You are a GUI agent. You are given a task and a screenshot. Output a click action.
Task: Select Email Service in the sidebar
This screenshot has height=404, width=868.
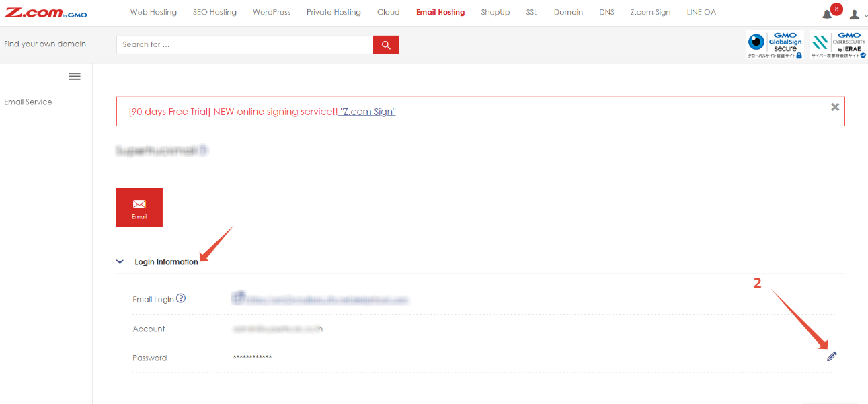pos(28,102)
